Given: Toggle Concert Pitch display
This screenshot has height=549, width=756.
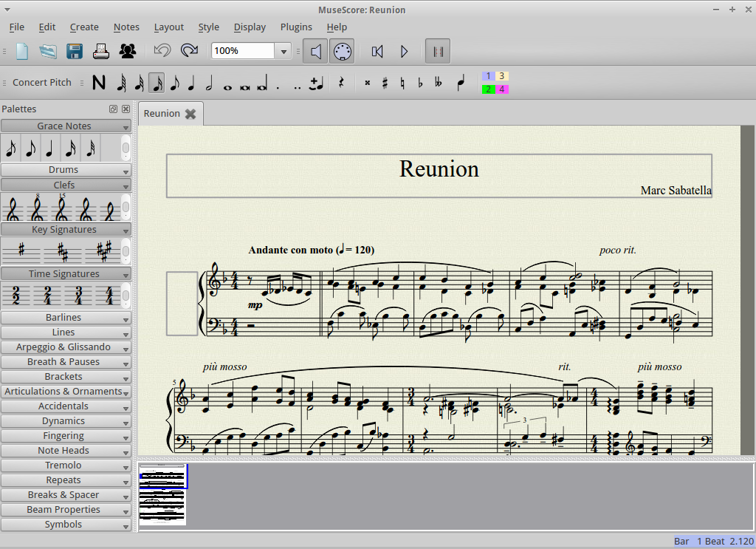Looking at the screenshot, I should tap(42, 83).
